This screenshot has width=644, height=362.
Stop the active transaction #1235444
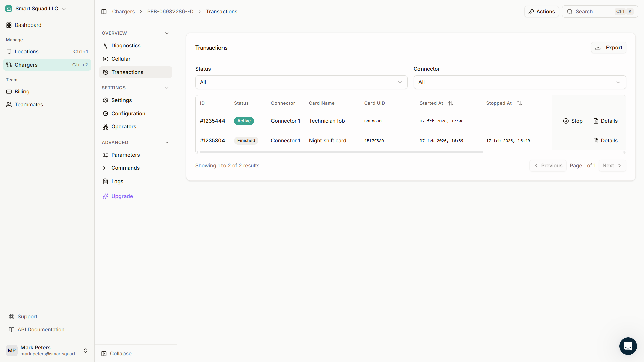coord(573,121)
